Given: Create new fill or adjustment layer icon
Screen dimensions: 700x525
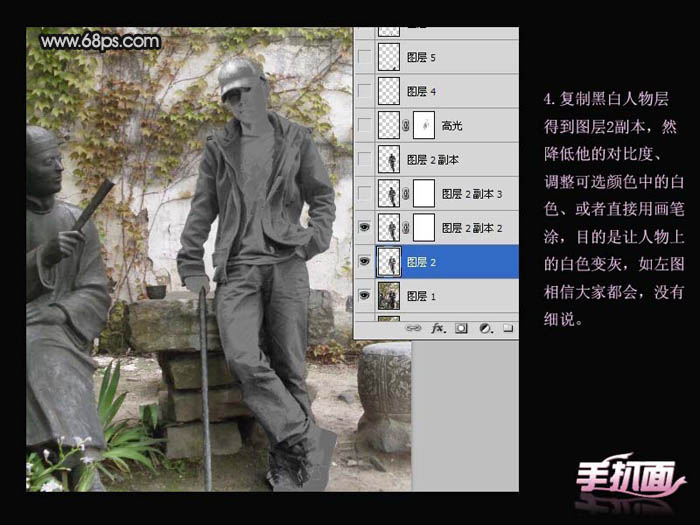Looking at the screenshot, I should pos(486,329).
